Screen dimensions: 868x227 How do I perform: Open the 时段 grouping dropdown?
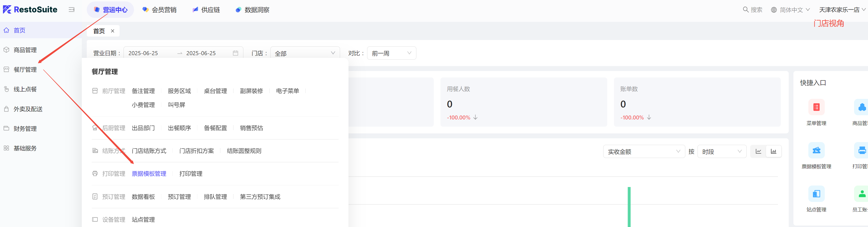[x=722, y=151]
